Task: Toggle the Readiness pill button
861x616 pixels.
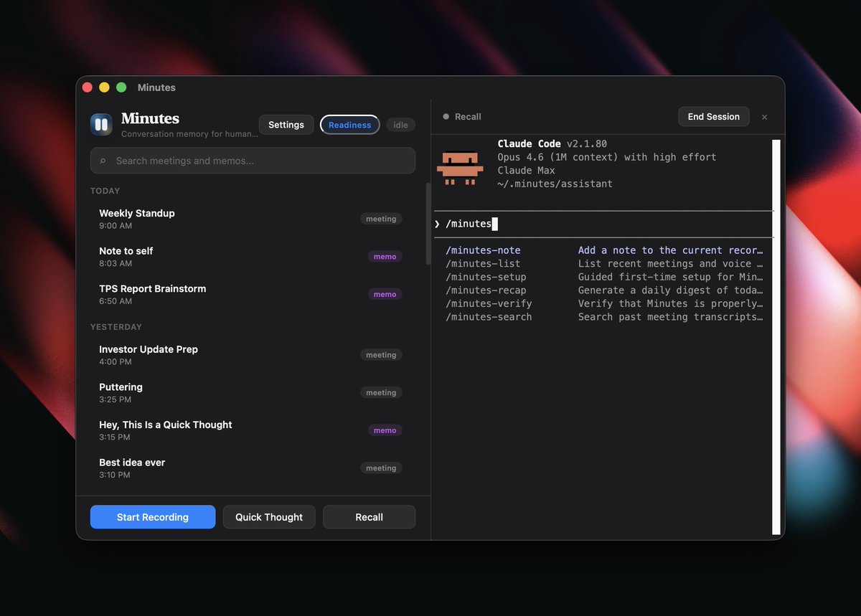Action: click(x=350, y=125)
